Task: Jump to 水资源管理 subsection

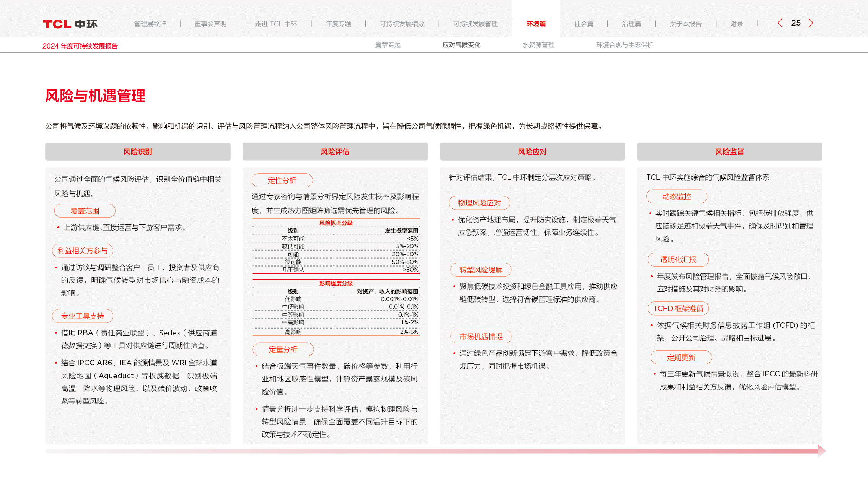Action: point(539,45)
